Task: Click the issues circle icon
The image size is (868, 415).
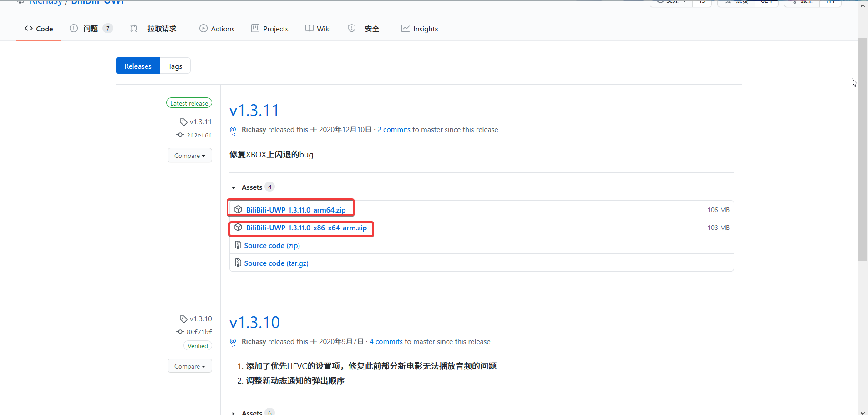Action: pos(74,28)
